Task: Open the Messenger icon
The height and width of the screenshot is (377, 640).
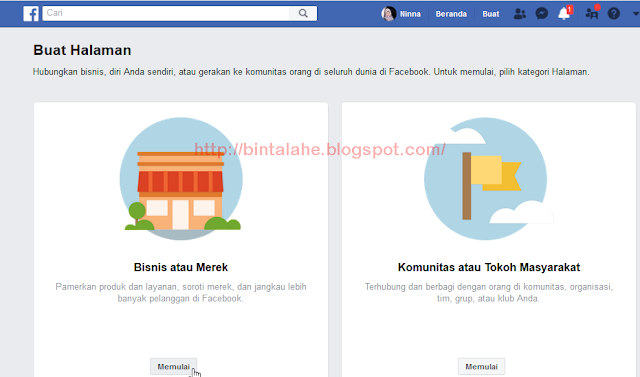Action: [542, 14]
